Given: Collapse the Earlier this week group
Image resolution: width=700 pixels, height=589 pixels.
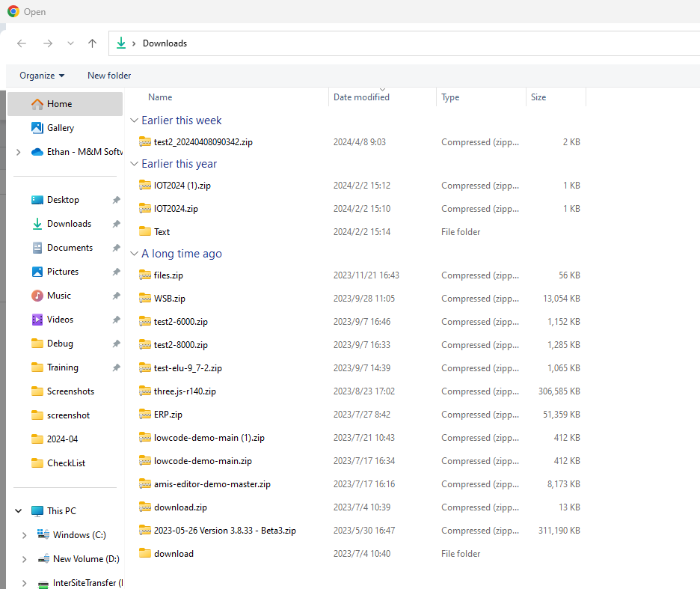Looking at the screenshot, I should pos(135,120).
